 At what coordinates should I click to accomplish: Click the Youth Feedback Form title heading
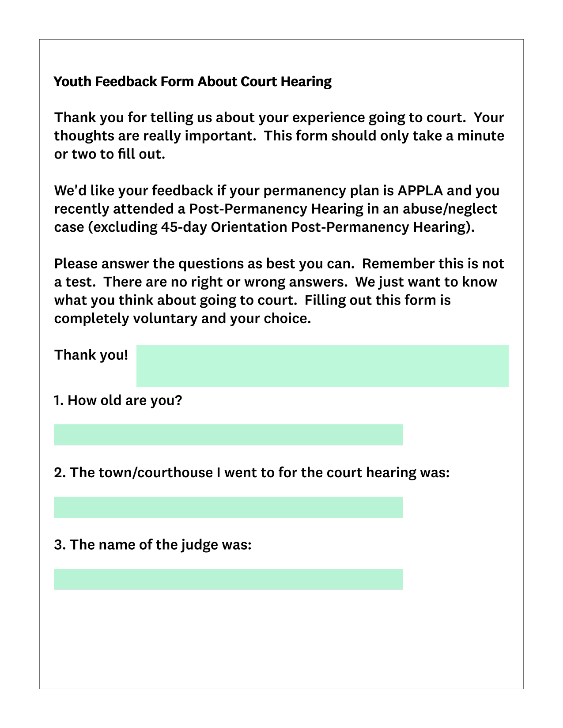pyautogui.click(x=193, y=82)
